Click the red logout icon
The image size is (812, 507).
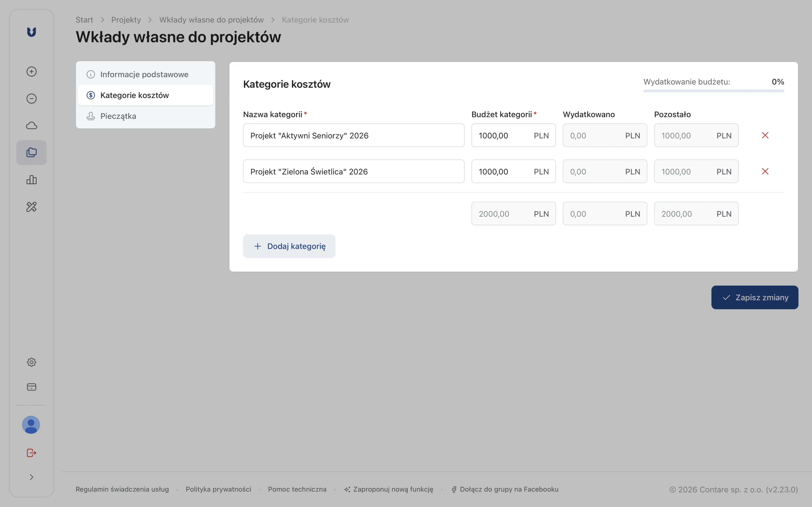(32, 453)
